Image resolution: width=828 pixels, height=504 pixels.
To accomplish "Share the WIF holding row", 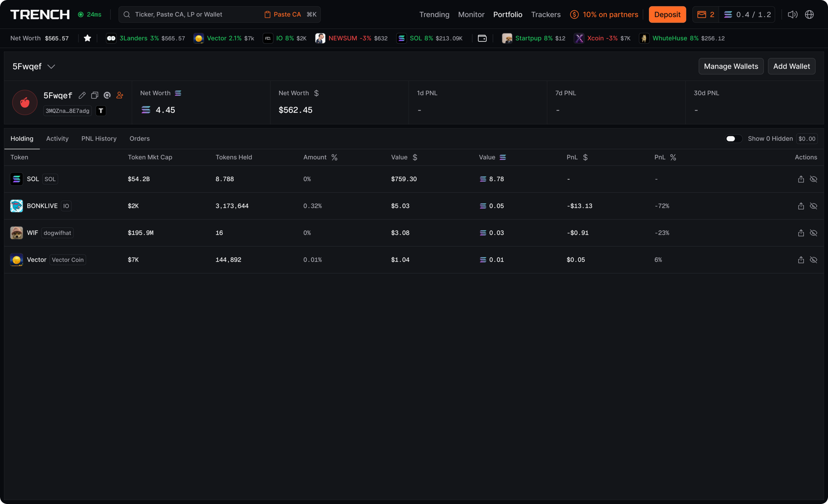I will pyautogui.click(x=801, y=233).
